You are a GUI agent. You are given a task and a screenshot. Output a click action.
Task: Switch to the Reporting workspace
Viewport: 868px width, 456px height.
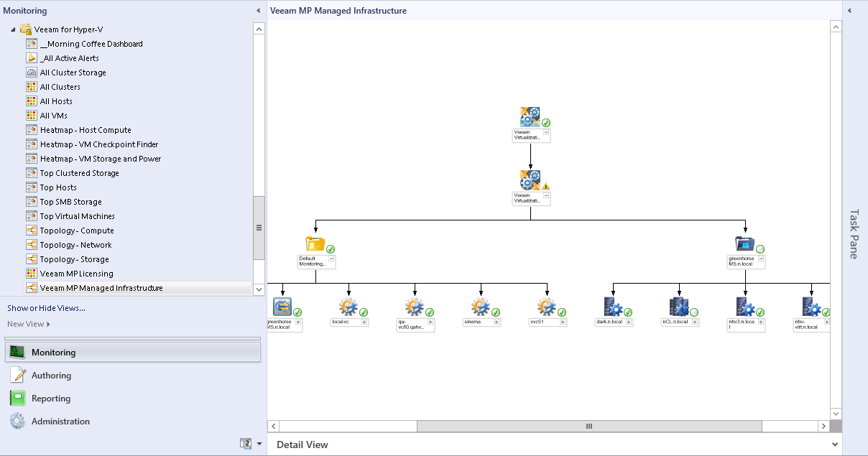click(51, 398)
